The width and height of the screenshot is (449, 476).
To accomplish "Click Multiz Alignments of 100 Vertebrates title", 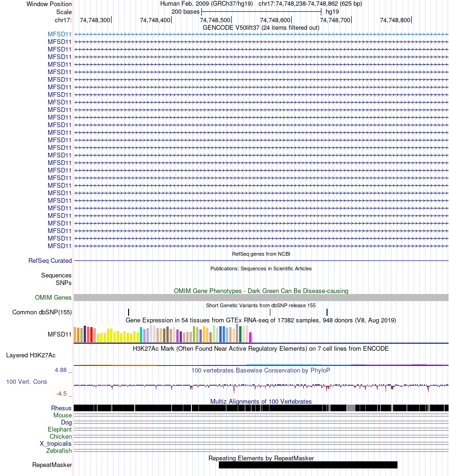I will [261, 402].
